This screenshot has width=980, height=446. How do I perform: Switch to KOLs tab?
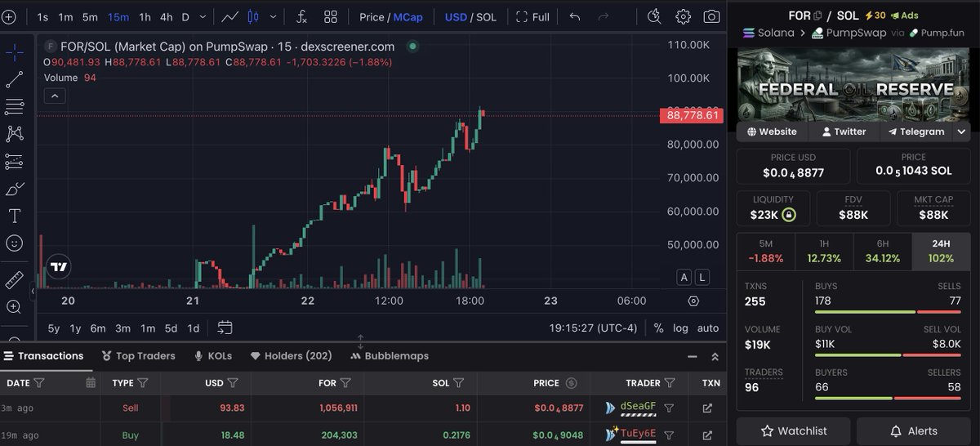(x=213, y=356)
